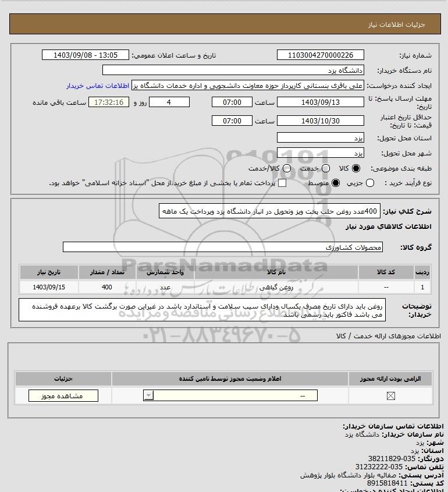This screenshot has height=492, width=448.
Task: Click the delivery province field استان محل تحویل
Action: (321, 138)
